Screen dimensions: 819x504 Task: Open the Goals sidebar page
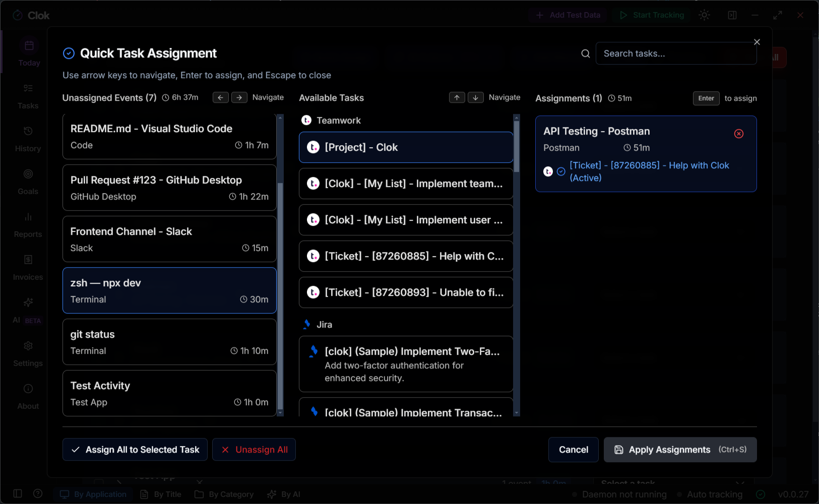click(28, 182)
